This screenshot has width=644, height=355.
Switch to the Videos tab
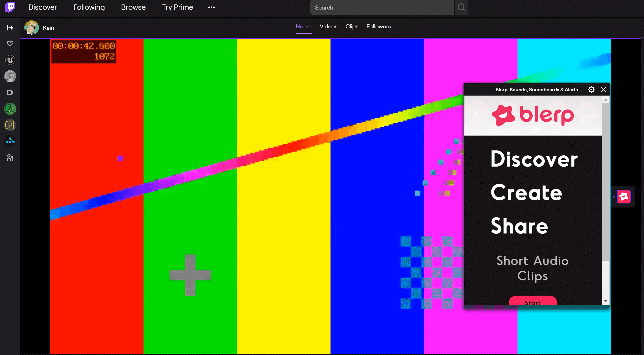pyautogui.click(x=328, y=26)
